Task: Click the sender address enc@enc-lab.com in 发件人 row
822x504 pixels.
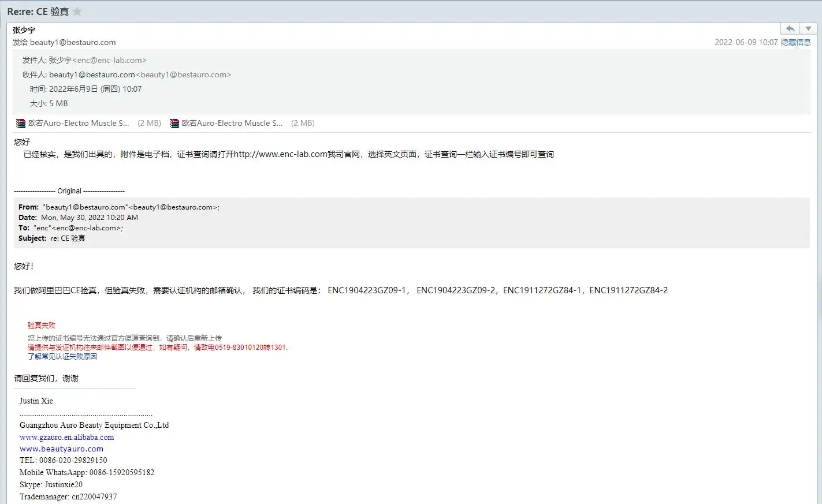Action: (109, 60)
